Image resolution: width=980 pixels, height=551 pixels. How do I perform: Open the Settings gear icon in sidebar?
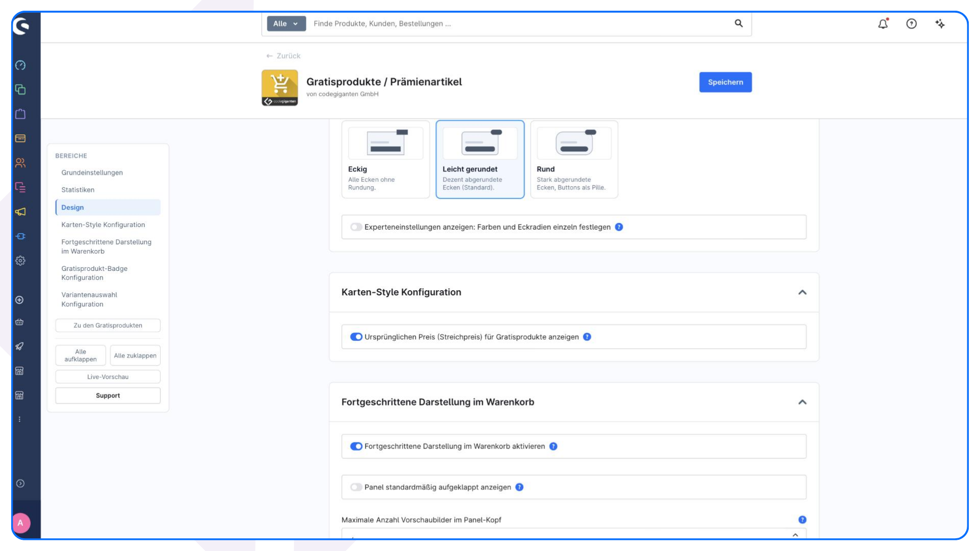20,261
